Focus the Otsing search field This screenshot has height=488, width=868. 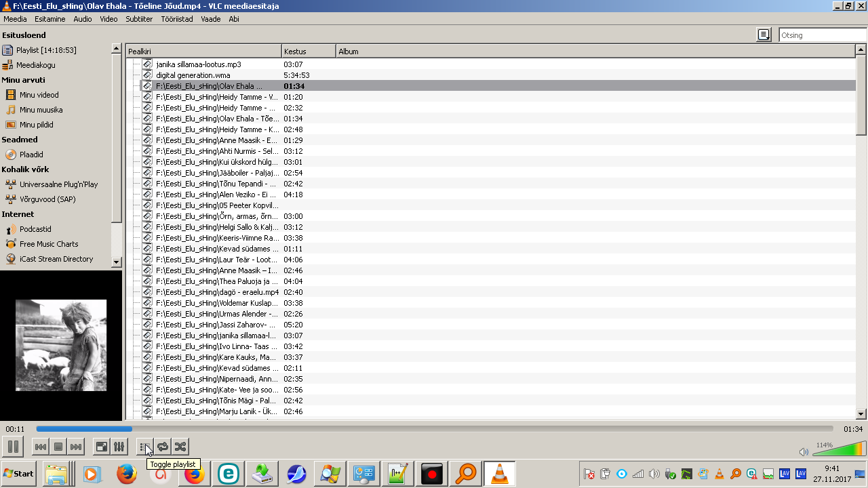click(x=822, y=35)
